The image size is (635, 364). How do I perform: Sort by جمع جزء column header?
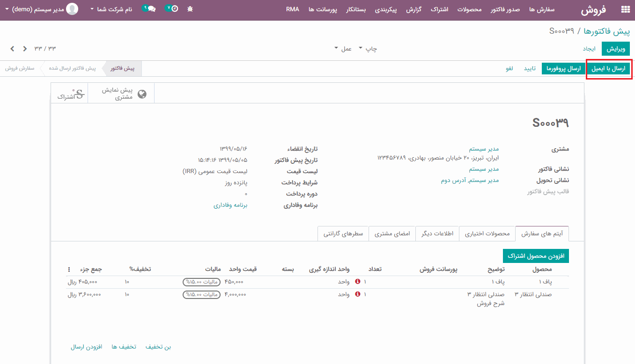point(91,269)
